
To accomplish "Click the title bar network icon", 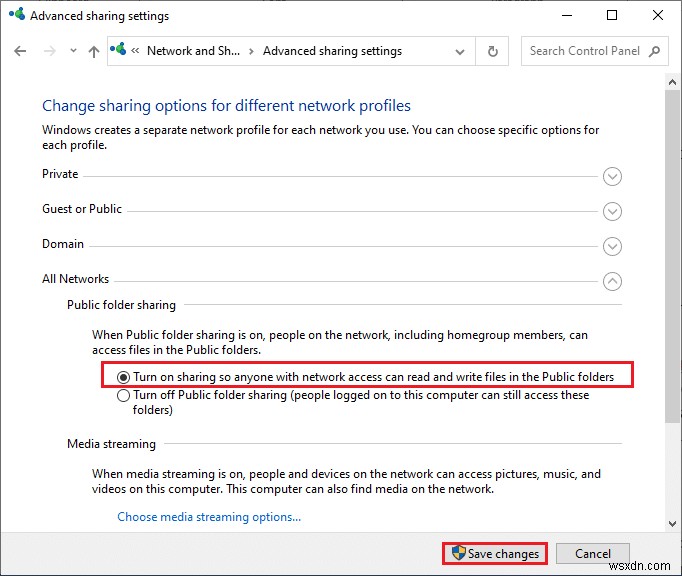I will point(17,14).
